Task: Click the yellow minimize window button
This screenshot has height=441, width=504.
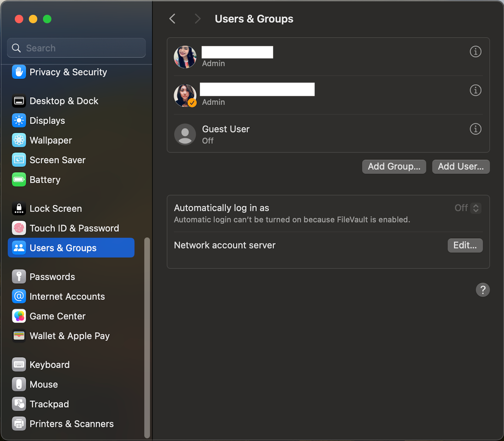Action: click(x=33, y=19)
